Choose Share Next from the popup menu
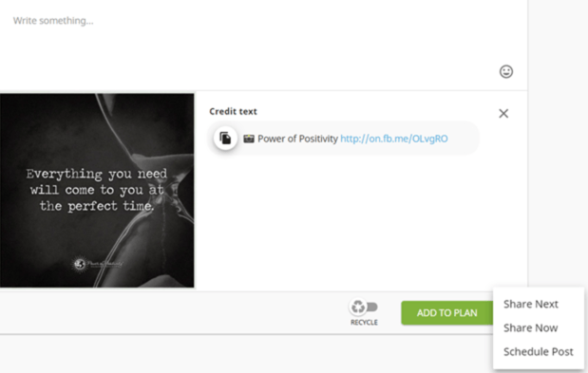Image resolution: width=588 pixels, height=373 pixels. 531,304
